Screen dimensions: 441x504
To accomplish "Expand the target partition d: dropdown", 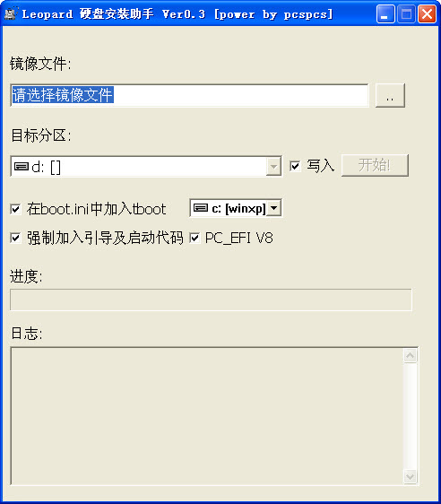I will (273, 167).
